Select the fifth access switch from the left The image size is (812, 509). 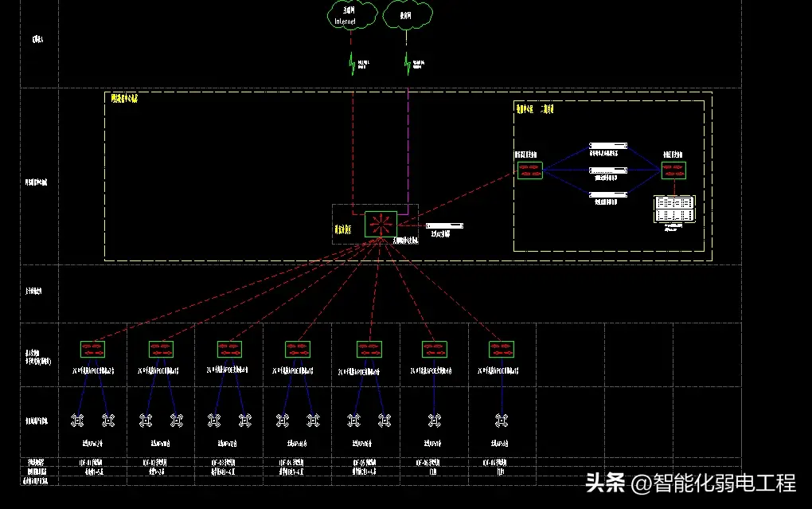(x=369, y=350)
